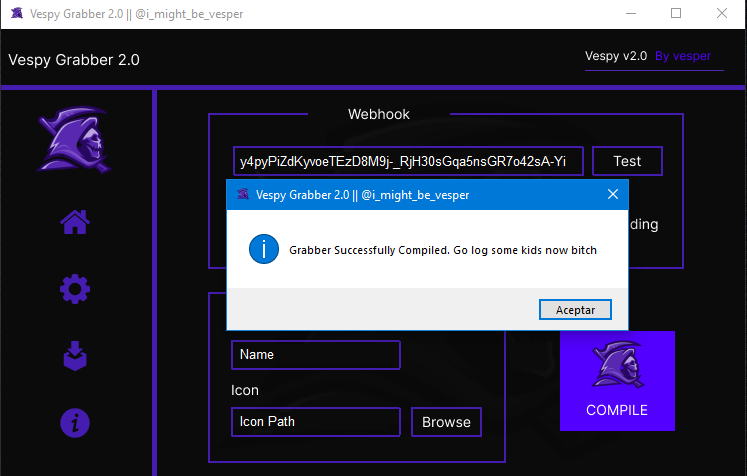747x476 pixels.
Task: Focus the Name input field
Action: (x=316, y=354)
